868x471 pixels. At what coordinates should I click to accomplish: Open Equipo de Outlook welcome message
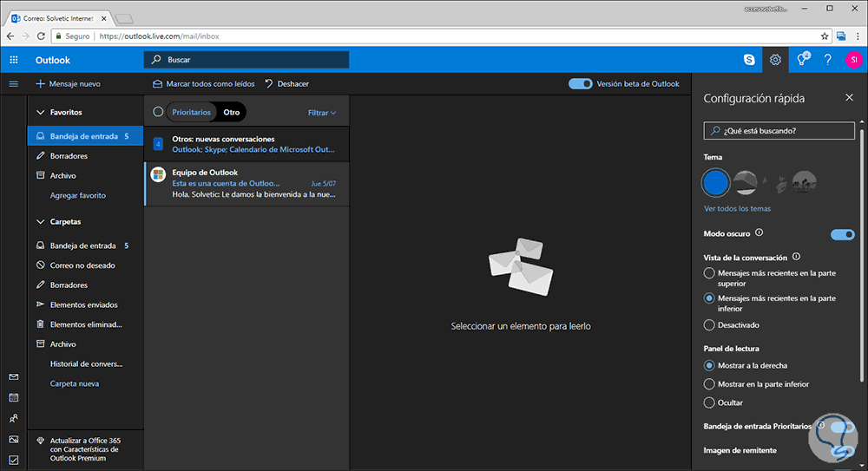(247, 184)
